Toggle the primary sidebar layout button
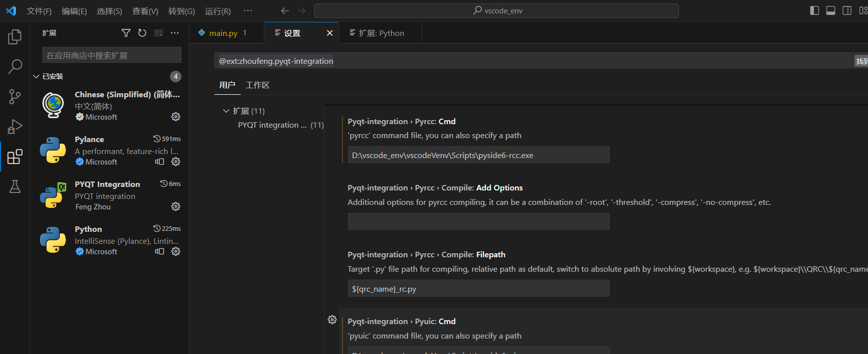 pos(815,10)
